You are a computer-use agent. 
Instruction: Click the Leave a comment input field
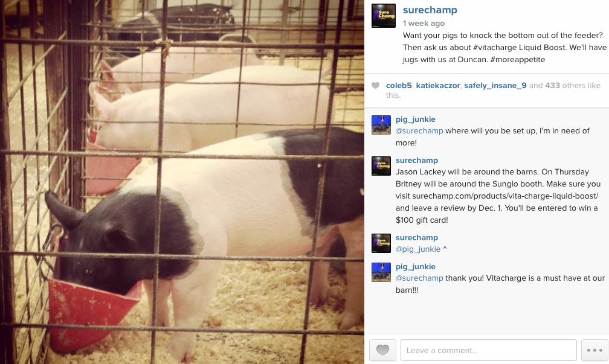point(489,350)
